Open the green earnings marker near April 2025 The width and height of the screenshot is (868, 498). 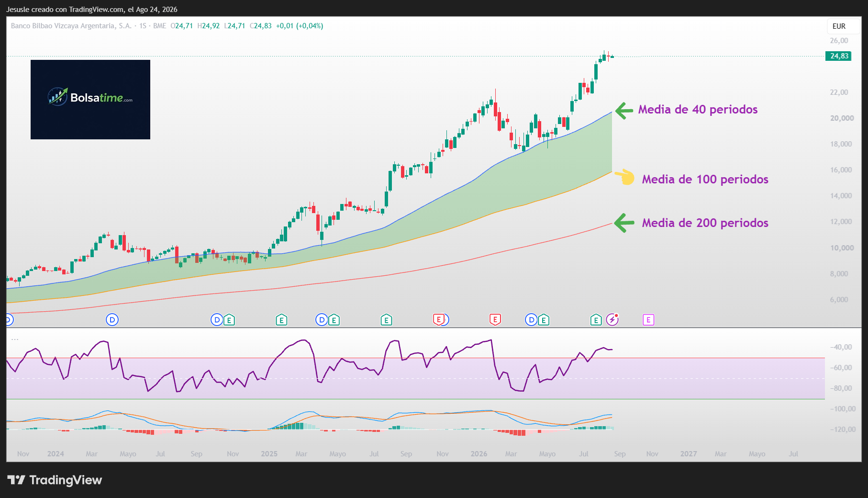[334, 320]
